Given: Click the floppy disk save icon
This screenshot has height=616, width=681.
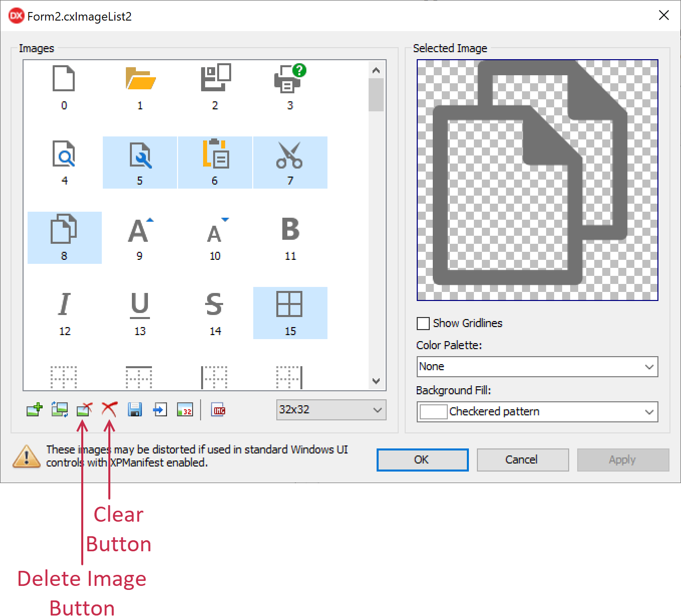Looking at the screenshot, I should click(135, 410).
